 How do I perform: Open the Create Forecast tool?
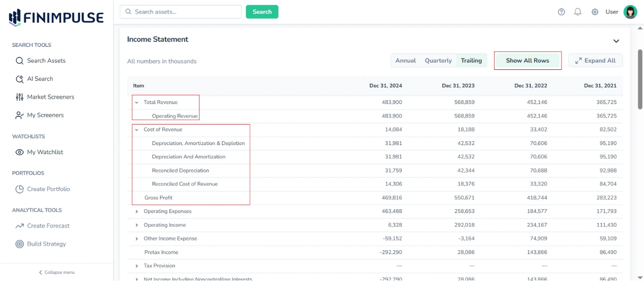(x=49, y=225)
